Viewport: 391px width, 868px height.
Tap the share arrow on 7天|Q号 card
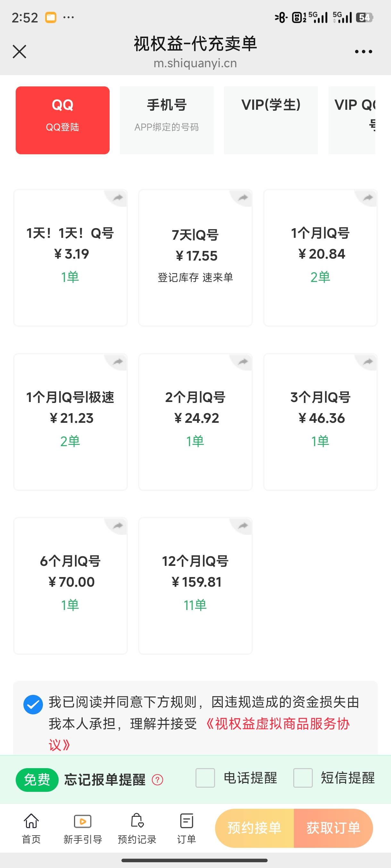click(x=243, y=198)
